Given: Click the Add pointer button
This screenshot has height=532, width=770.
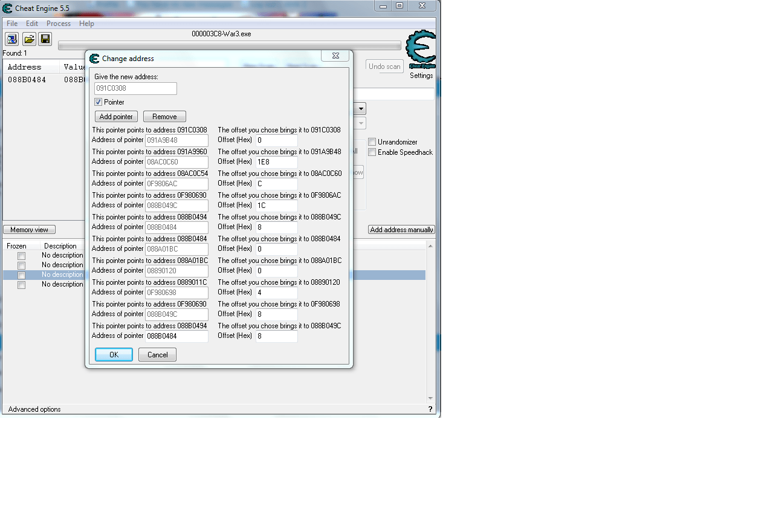Looking at the screenshot, I should pos(117,117).
